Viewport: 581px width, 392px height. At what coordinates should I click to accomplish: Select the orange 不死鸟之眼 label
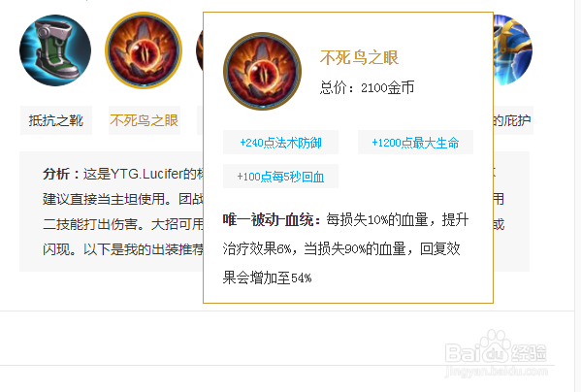[x=145, y=120]
